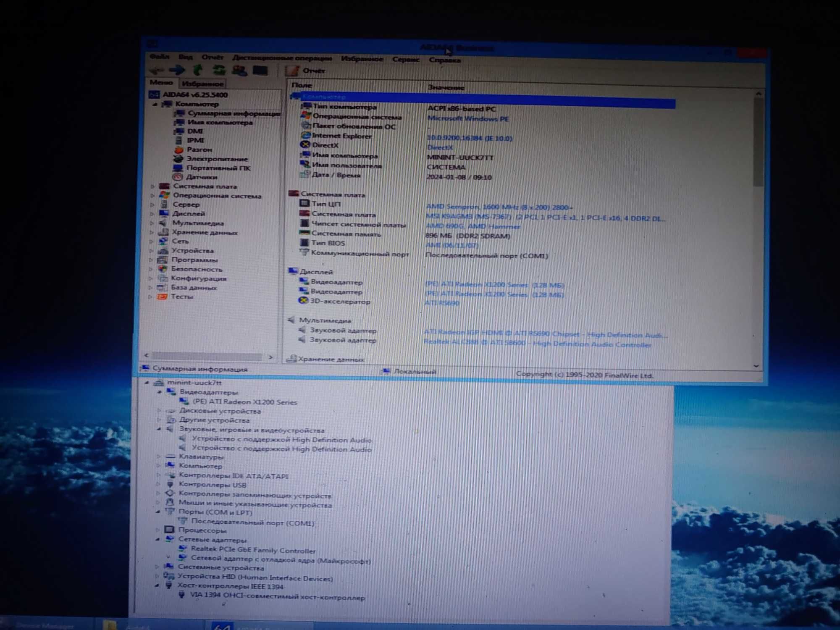Click the Программы tree icon
Screen dimensions: 840x630
point(163,260)
